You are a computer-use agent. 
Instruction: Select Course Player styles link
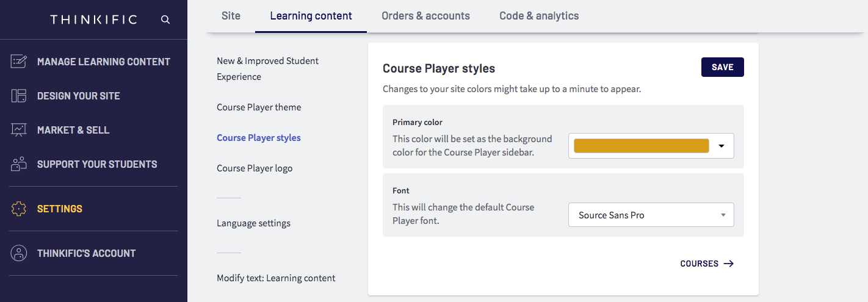259,138
